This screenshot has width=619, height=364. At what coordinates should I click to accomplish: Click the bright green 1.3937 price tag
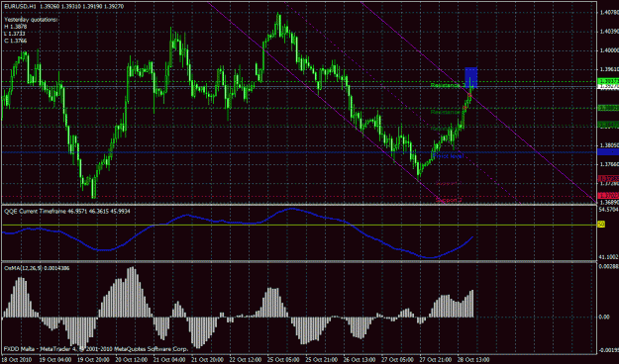[609, 81]
